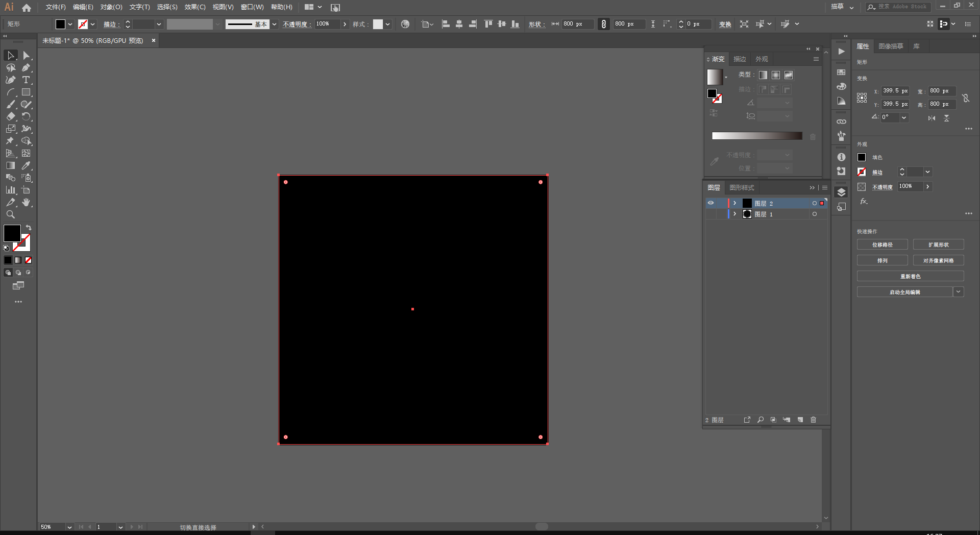Screen dimensions: 980x535
Task: Open the fill color dropdown in control bar
Action: point(70,24)
